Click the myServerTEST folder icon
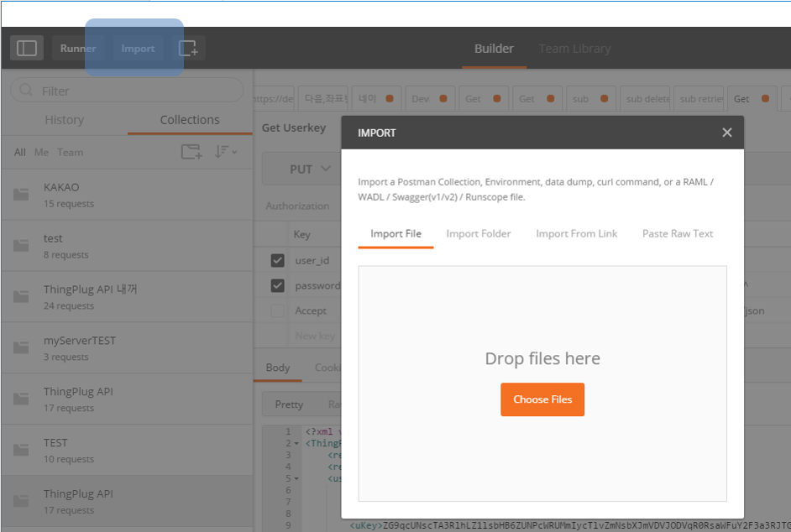This screenshot has height=532, width=791. tap(21, 347)
